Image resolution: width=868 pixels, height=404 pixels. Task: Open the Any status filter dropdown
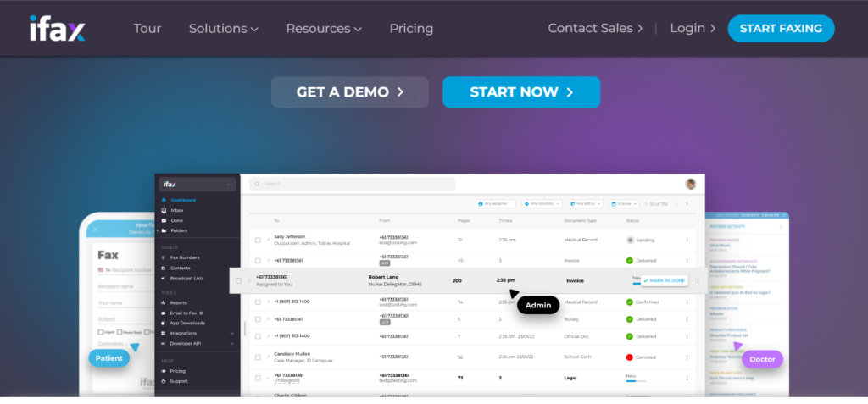point(586,203)
